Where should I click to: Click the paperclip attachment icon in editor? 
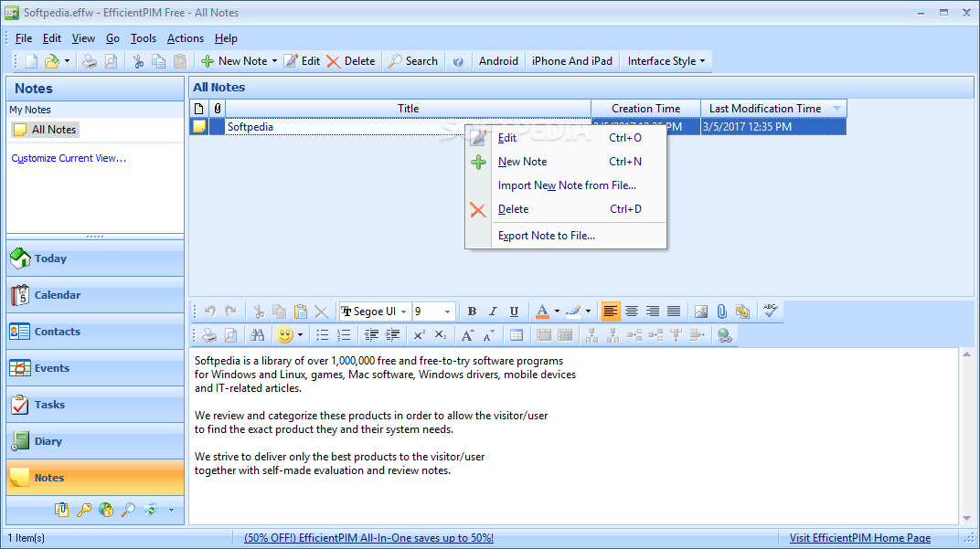click(722, 311)
